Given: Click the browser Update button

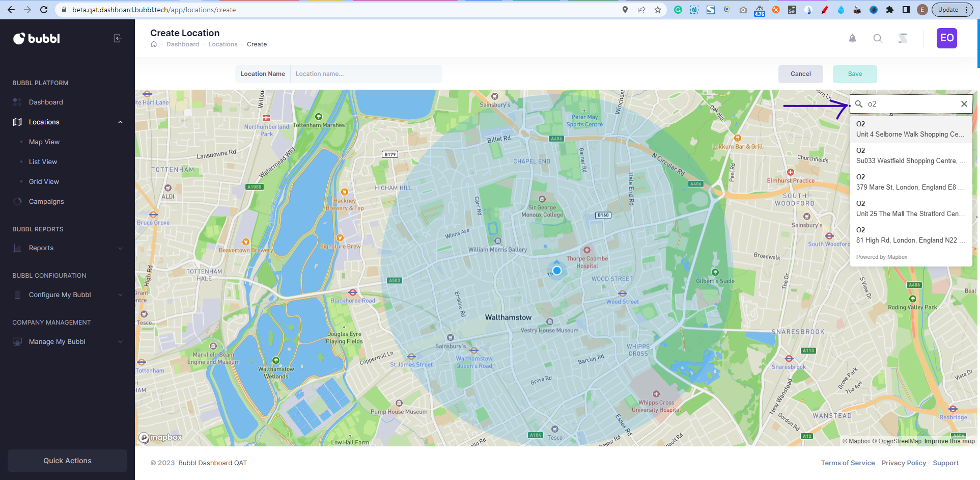Looking at the screenshot, I should click(x=948, y=10).
